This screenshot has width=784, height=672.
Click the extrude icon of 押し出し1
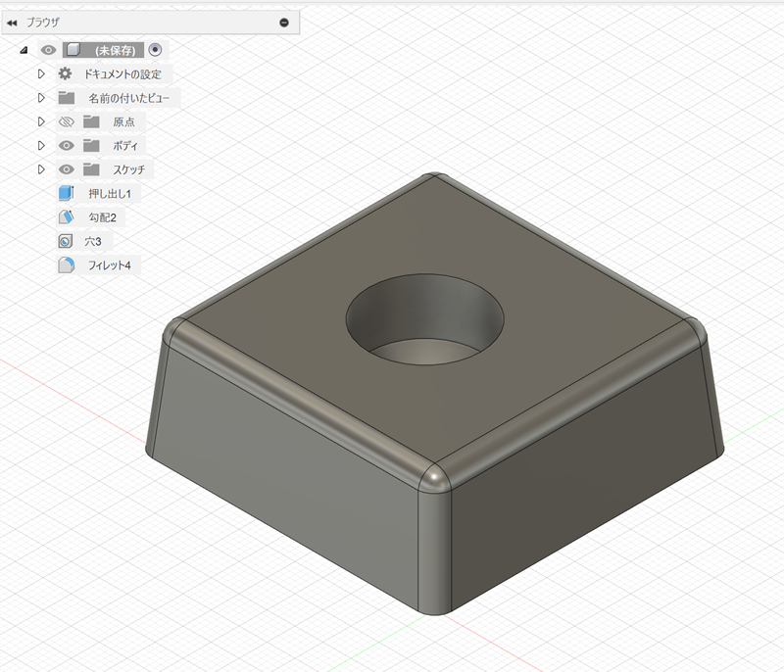[66, 193]
